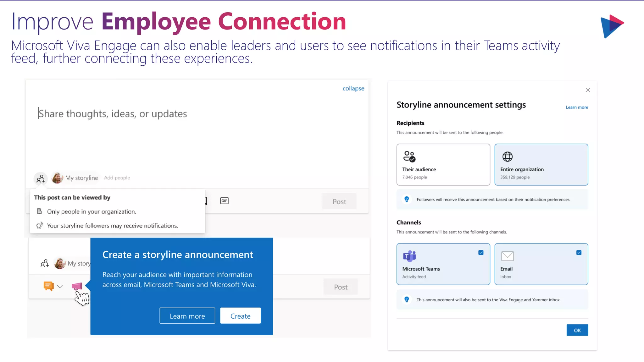
Task: Click the "Channels" section heading
Action: (x=408, y=222)
